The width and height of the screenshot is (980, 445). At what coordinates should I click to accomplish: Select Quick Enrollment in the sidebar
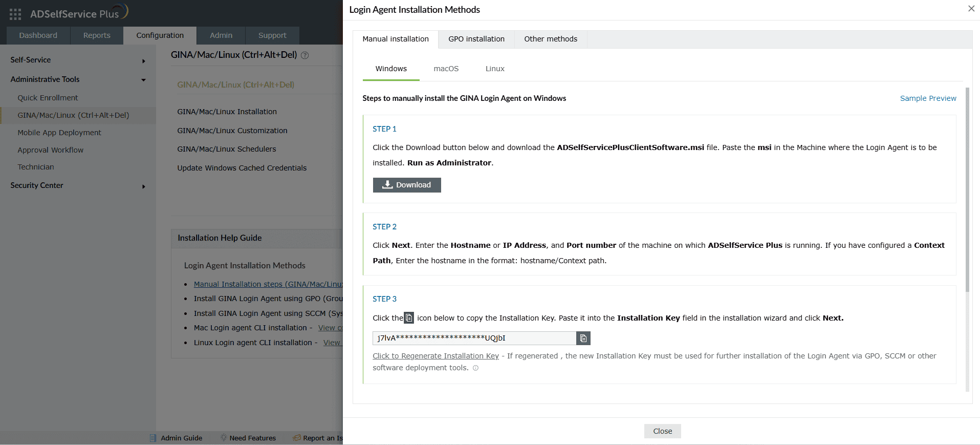(48, 98)
